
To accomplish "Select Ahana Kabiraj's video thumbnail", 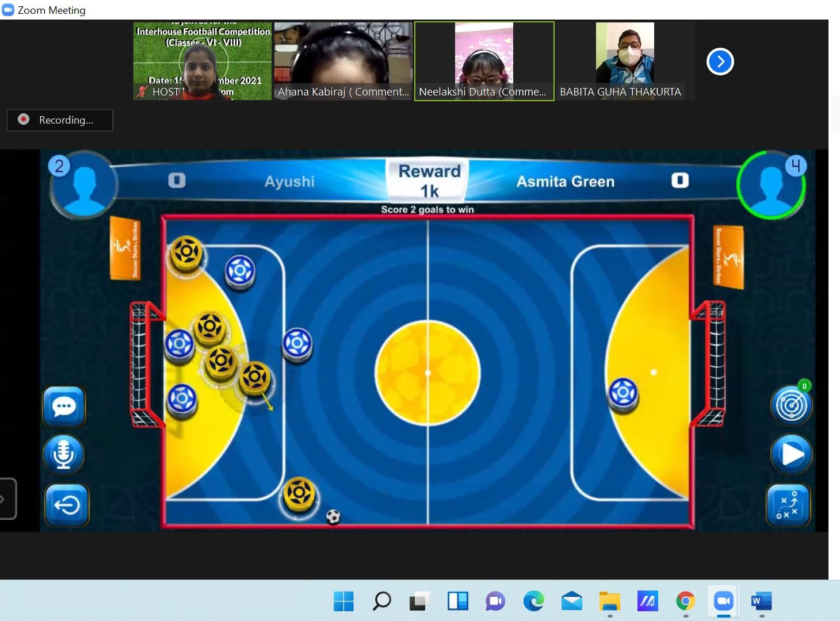I will click(343, 61).
